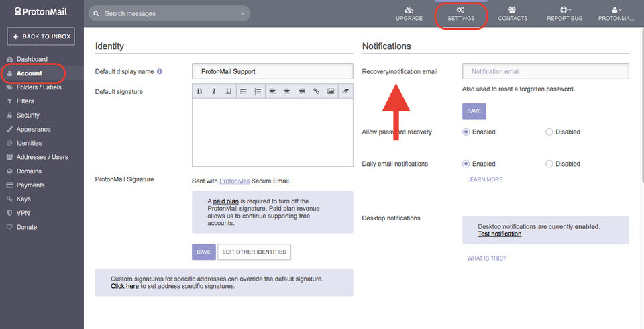
Task: Go back to inbox
Action: (41, 36)
